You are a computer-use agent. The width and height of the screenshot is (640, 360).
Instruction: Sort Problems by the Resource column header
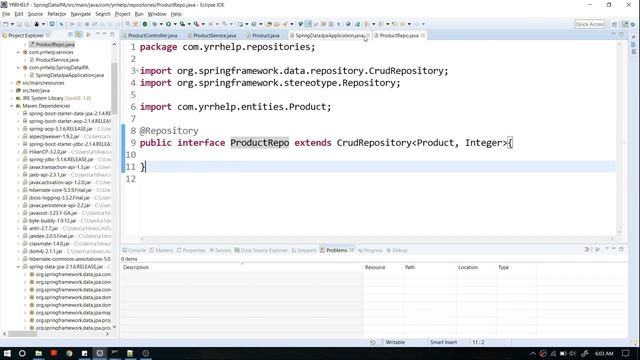(382, 267)
